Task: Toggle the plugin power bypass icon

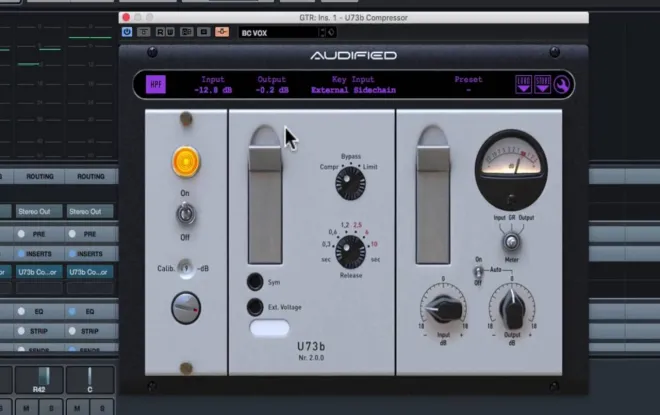Action: click(x=127, y=32)
